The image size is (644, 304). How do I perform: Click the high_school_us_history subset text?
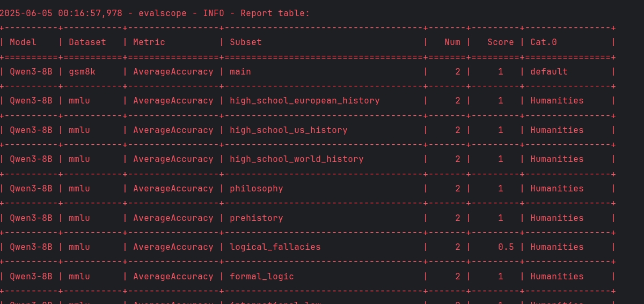(288, 130)
